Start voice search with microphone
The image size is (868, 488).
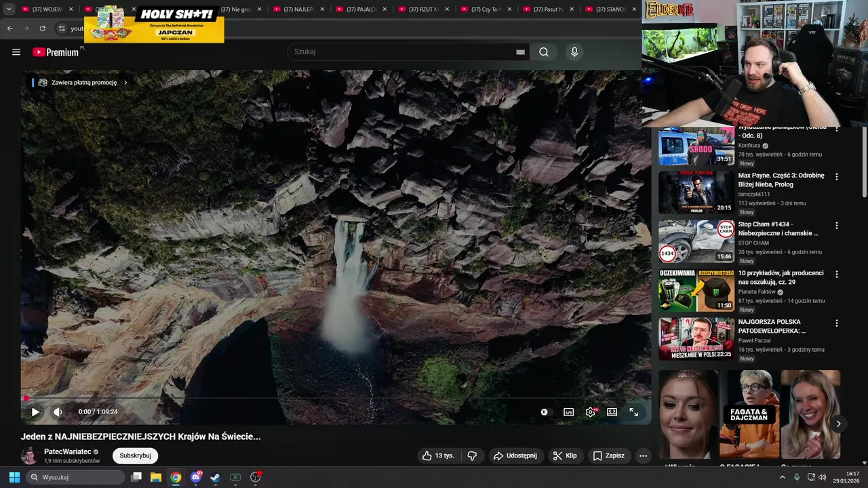[x=574, y=52]
